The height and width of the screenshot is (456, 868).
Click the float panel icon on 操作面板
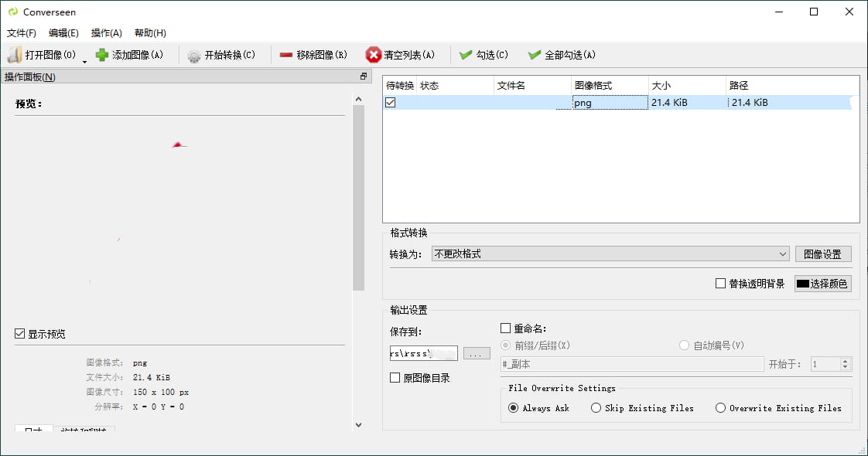[363, 77]
